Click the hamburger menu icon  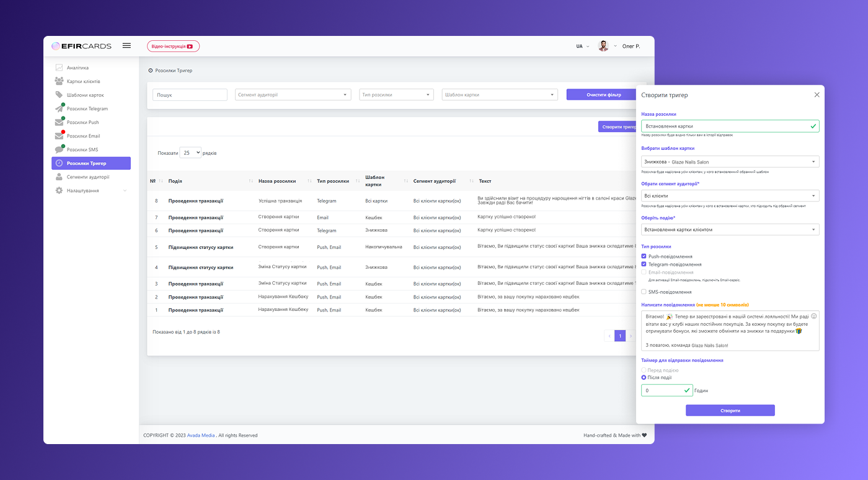126,46
